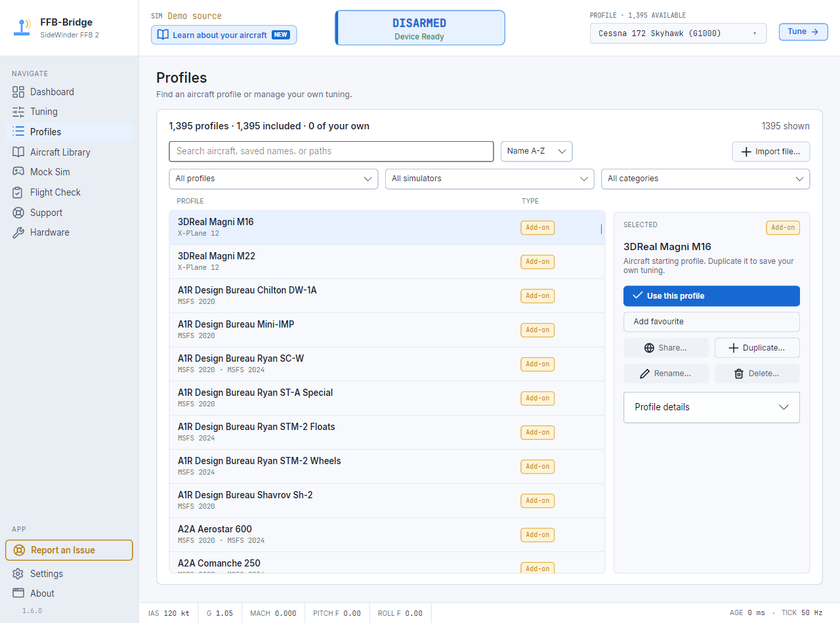Click the arrow on the Tune button
The height and width of the screenshot is (623, 840).
coord(815,32)
